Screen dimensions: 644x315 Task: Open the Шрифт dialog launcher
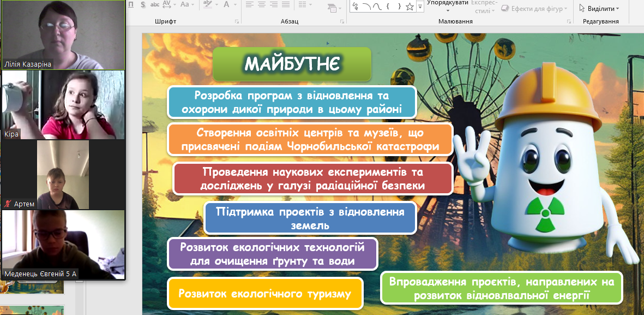pos(237,21)
